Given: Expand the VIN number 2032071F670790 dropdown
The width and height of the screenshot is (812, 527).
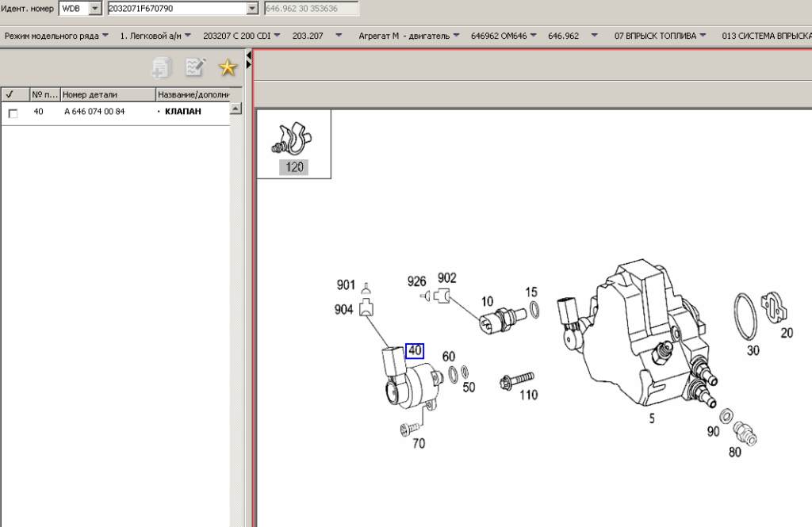Looking at the screenshot, I should [x=253, y=9].
